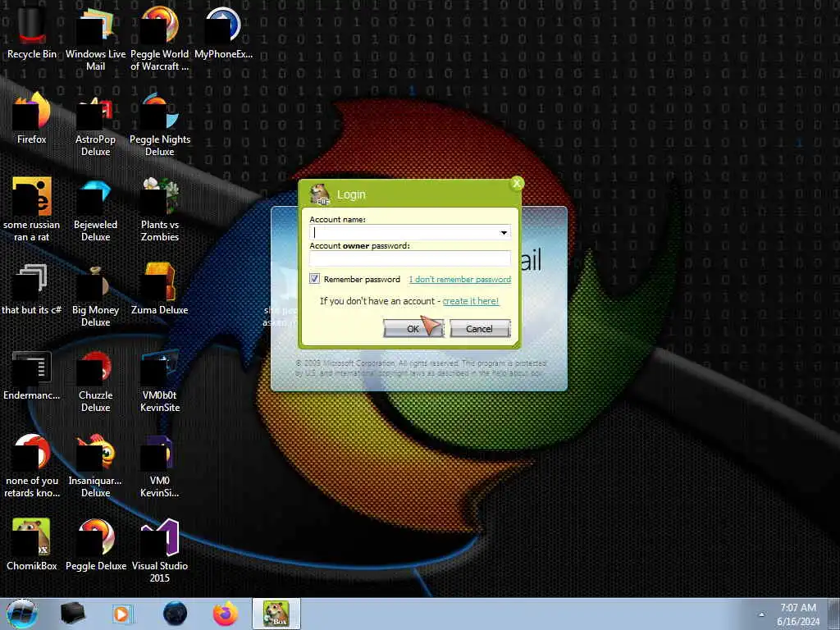Switch to ChomikBox taskbar button
Image resolution: width=840 pixels, height=630 pixels.
(276, 614)
